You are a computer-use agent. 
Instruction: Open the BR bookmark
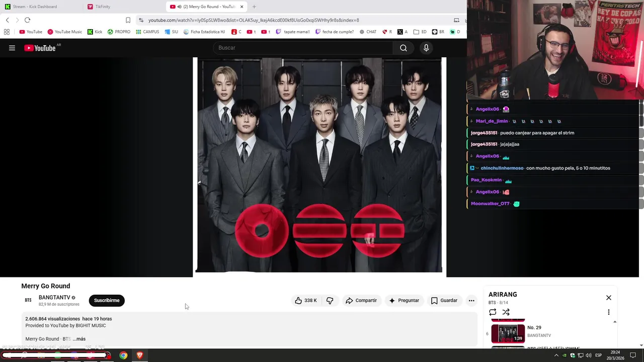[x=438, y=32]
